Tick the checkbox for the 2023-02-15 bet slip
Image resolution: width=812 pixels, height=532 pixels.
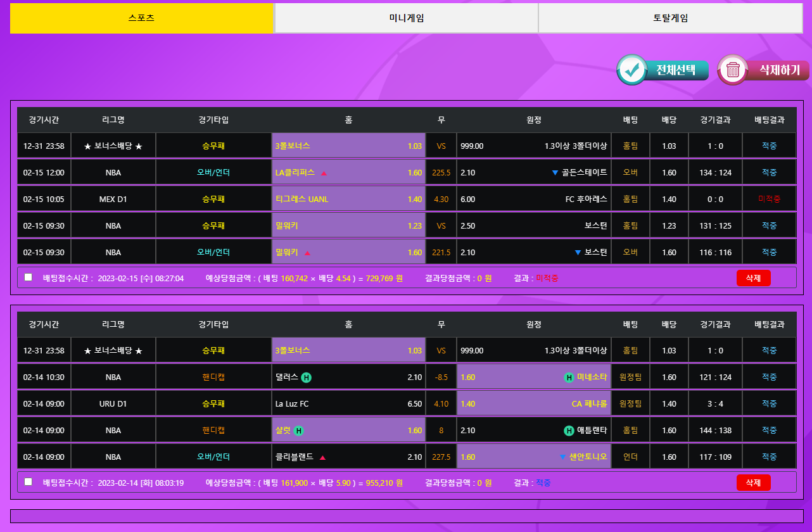28,277
